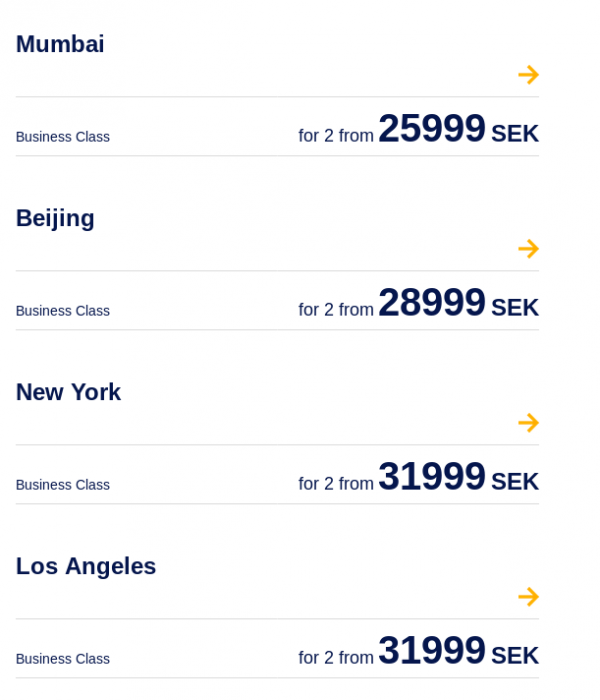
Task: Select the Los Angeles destination heading
Action: coord(86,566)
